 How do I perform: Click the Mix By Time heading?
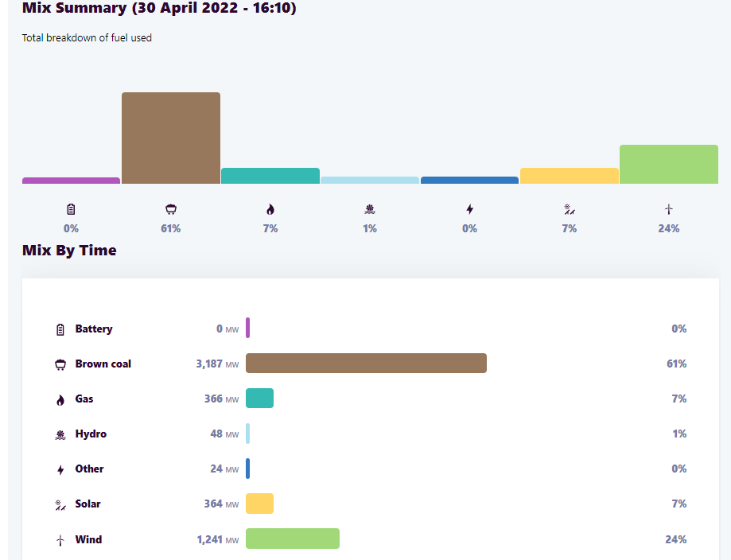click(69, 251)
